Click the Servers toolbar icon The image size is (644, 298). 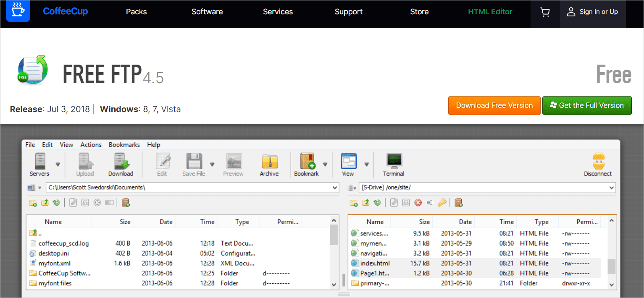[x=40, y=161]
